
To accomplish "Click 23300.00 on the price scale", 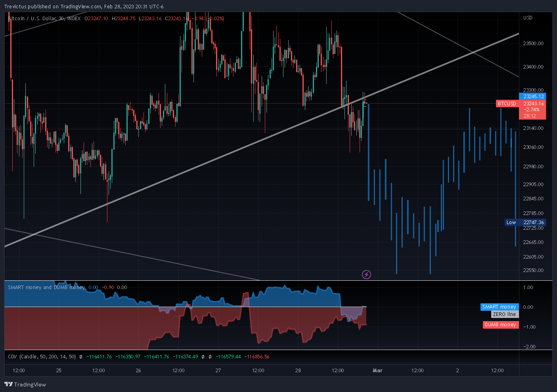I will (x=533, y=90).
